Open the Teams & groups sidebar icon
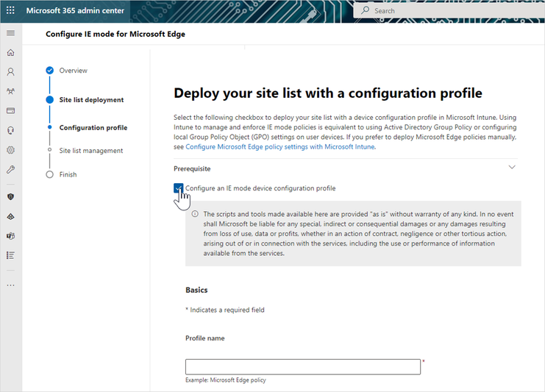 [11, 91]
